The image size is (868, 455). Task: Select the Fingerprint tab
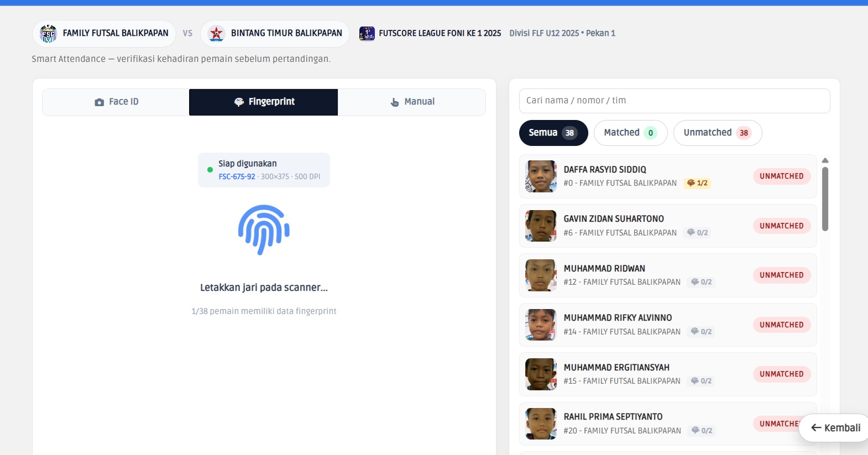coord(264,102)
